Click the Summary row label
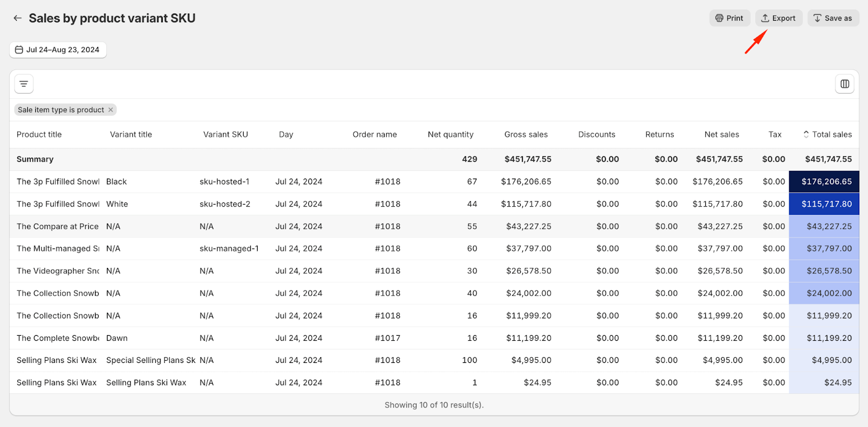 point(35,160)
